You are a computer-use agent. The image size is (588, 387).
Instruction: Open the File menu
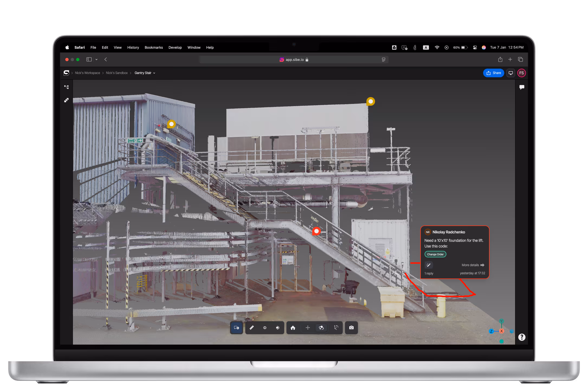93,47
